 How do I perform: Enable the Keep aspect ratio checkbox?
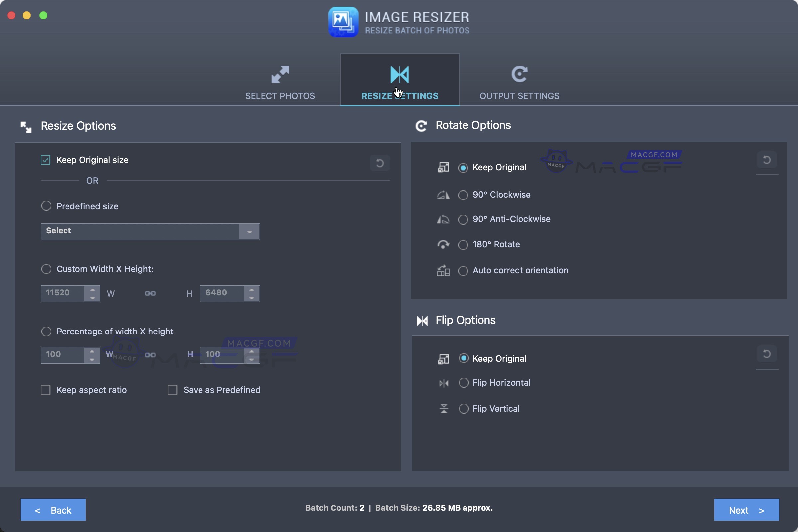(x=45, y=390)
